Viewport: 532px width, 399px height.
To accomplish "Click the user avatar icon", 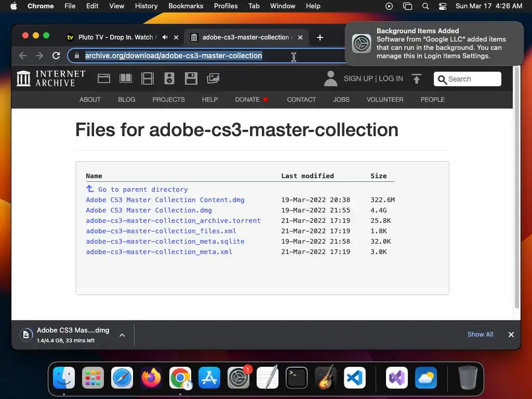I will (x=330, y=79).
